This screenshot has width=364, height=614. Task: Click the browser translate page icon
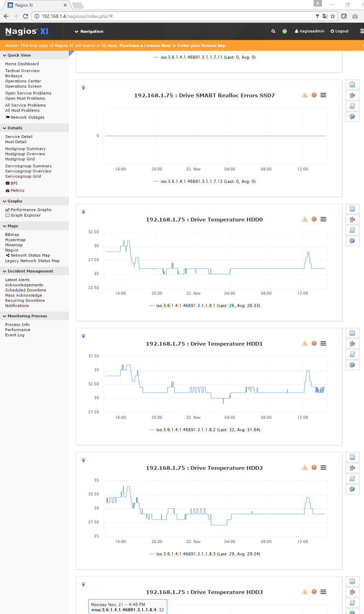pyautogui.click(x=325, y=16)
